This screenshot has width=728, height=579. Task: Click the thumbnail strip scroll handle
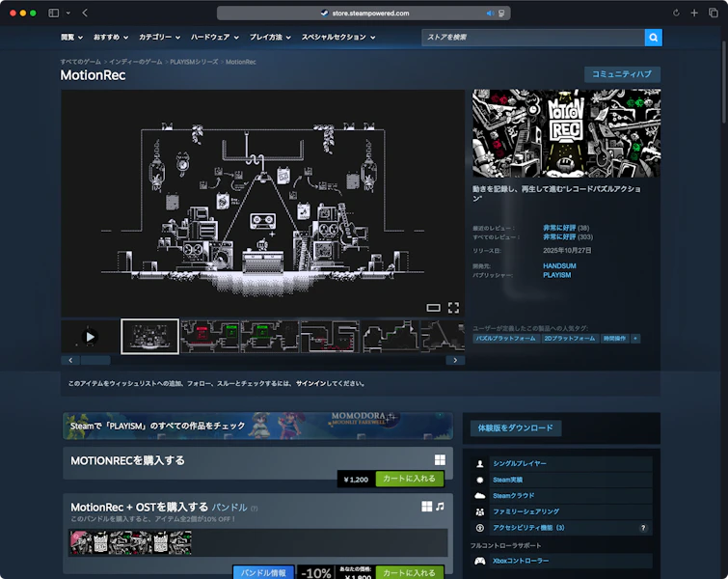95,360
